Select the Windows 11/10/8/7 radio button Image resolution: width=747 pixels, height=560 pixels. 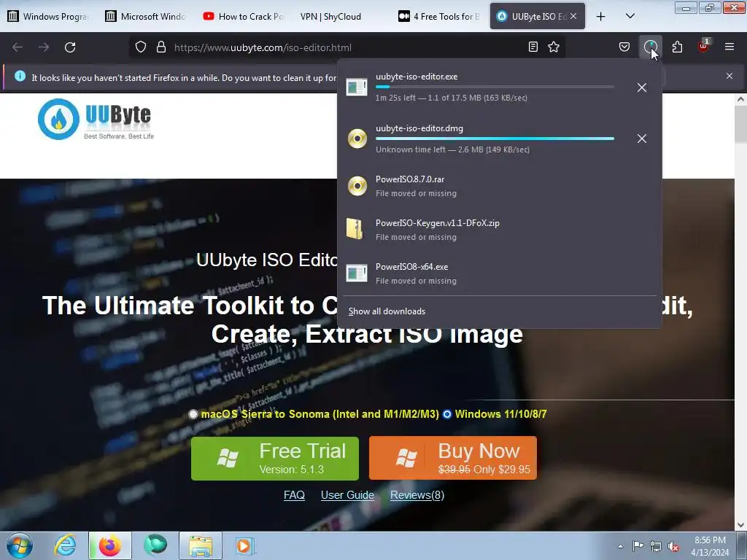447,414
